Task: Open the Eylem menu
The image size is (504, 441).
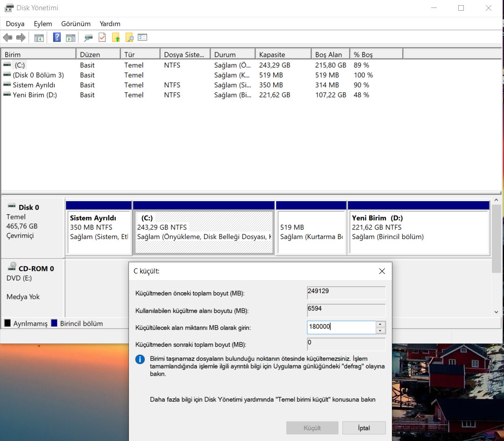Action: 43,24
